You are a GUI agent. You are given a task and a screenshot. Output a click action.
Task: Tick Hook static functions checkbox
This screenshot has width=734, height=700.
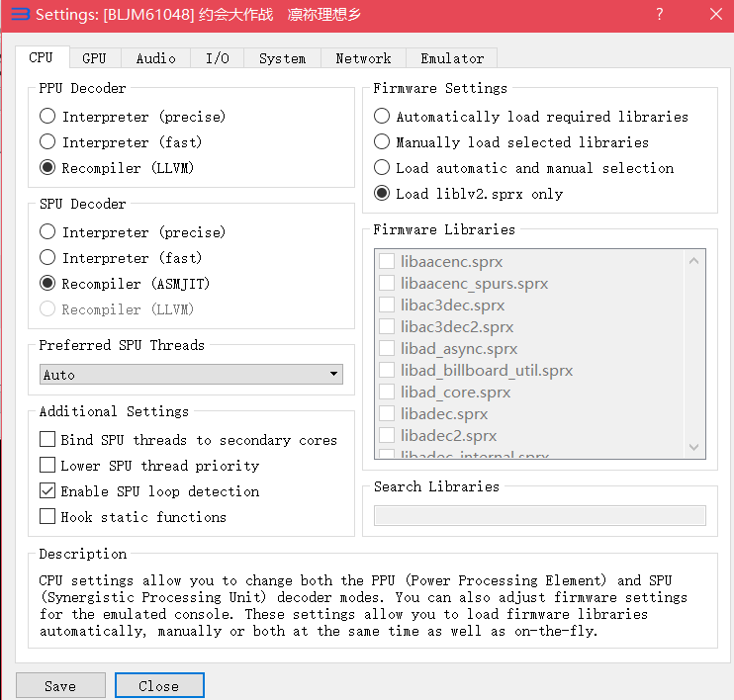click(47, 517)
